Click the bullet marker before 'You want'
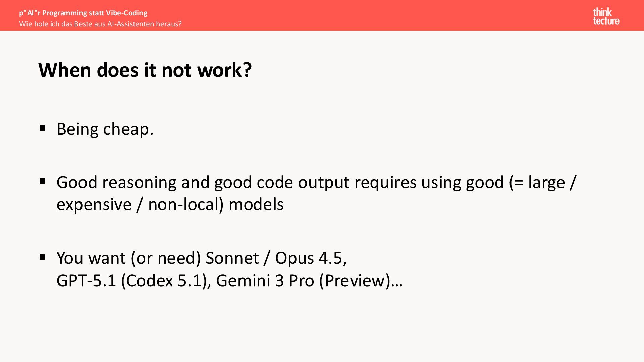This screenshot has width=644, height=362. click(x=42, y=257)
